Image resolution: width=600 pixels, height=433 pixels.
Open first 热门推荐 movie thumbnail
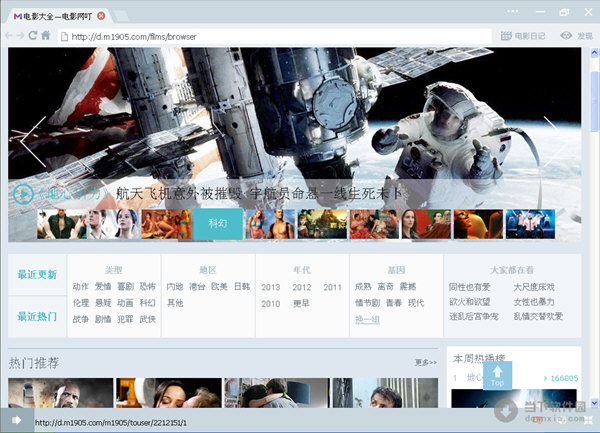click(x=61, y=393)
